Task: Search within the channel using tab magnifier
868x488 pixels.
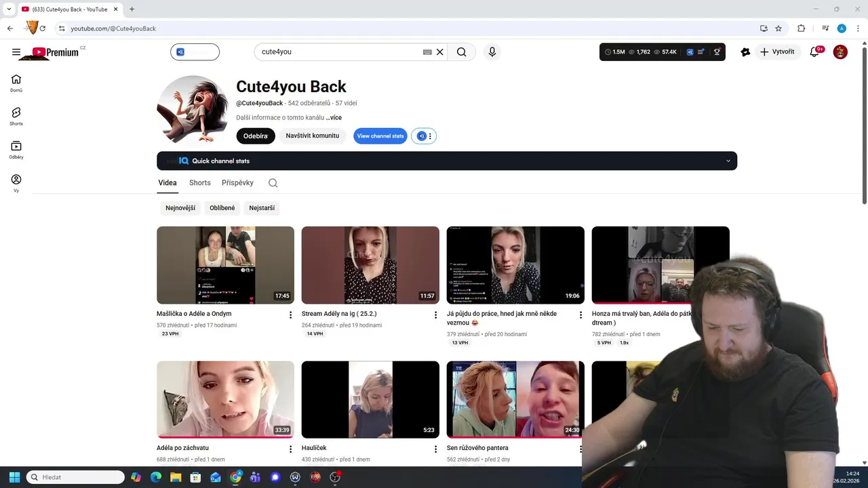Action: [x=273, y=183]
